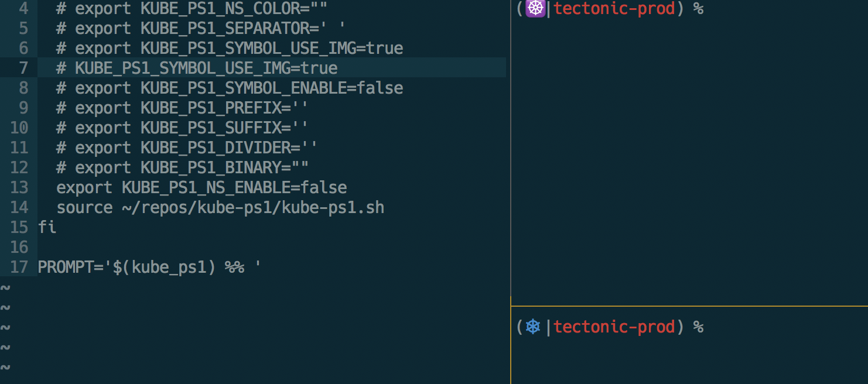The image size is (868, 384).
Task: Click line number 7 in the gutter
Action: pos(23,68)
